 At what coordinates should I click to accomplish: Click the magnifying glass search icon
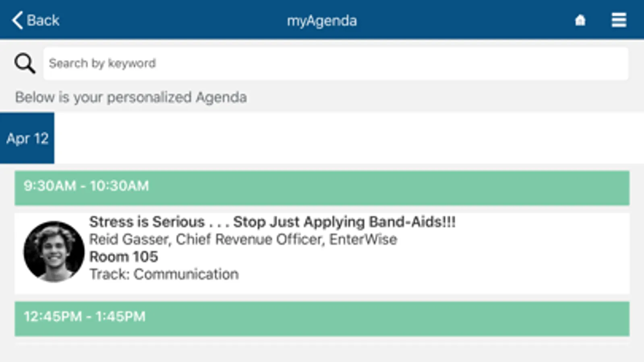pos(25,64)
